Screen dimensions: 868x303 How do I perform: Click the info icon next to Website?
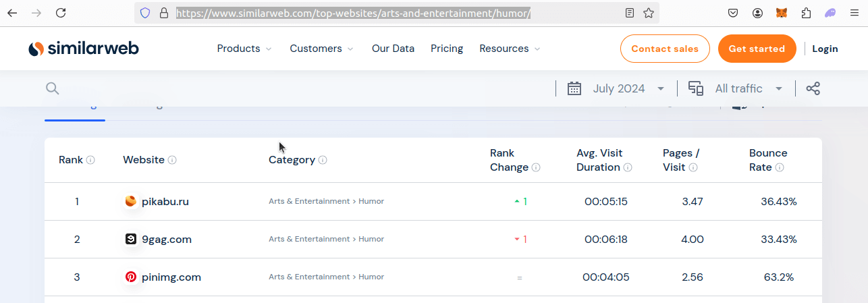click(x=172, y=160)
